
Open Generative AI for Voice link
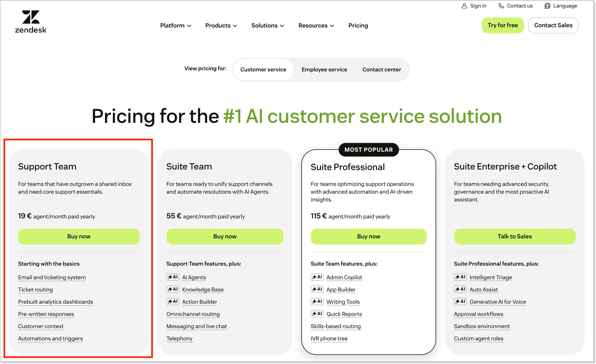coord(498,302)
